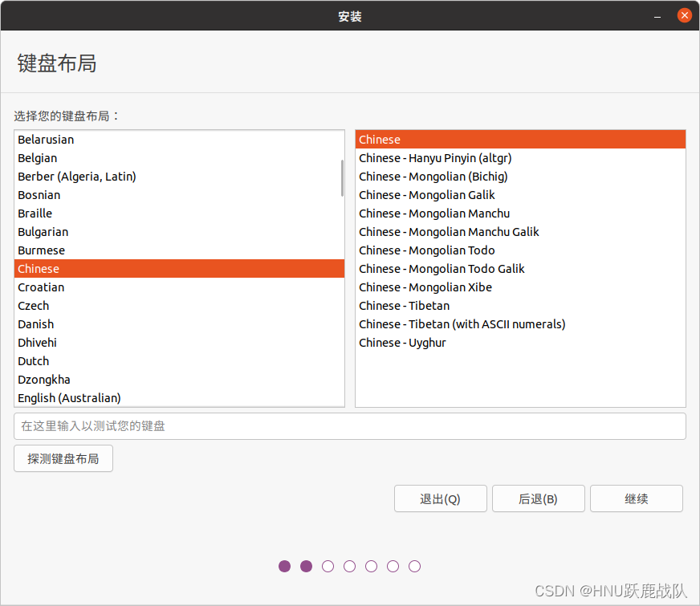Image resolution: width=700 pixels, height=606 pixels.
Task: Select Chinese - Tibetan layout variant
Action: click(x=404, y=305)
